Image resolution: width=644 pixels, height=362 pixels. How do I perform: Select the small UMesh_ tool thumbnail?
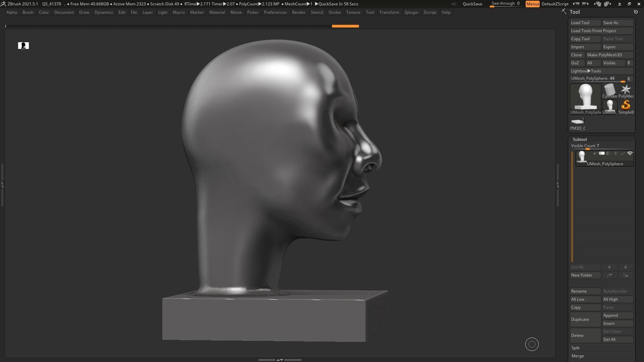(609, 107)
